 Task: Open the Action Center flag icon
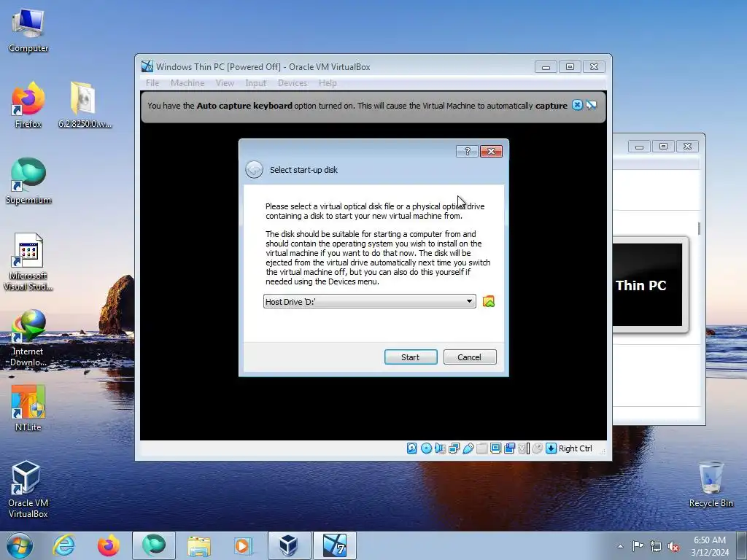tap(638, 546)
